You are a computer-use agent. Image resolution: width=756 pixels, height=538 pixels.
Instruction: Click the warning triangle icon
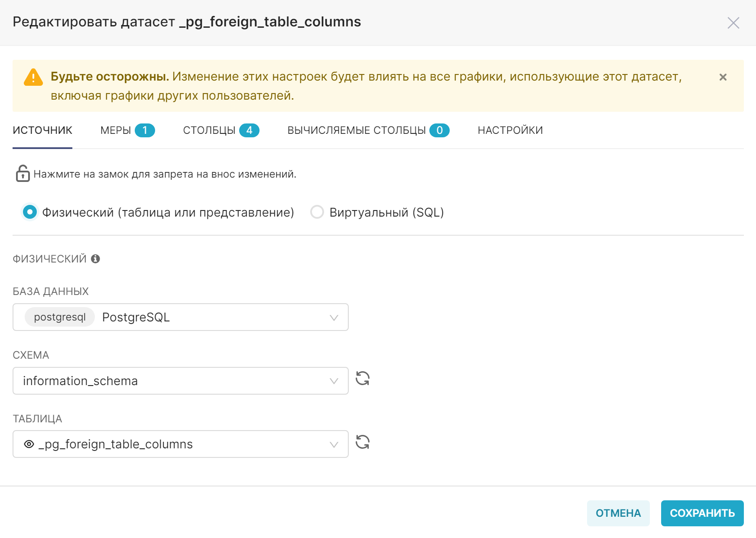[x=33, y=78]
